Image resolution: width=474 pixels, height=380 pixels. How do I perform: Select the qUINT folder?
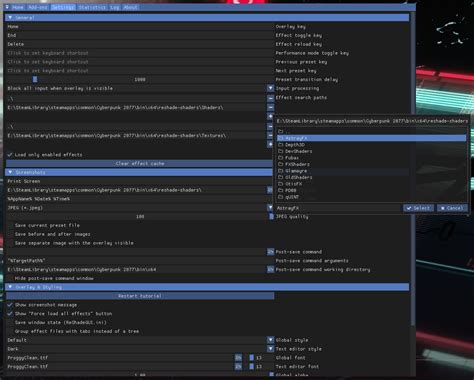pos(371,197)
